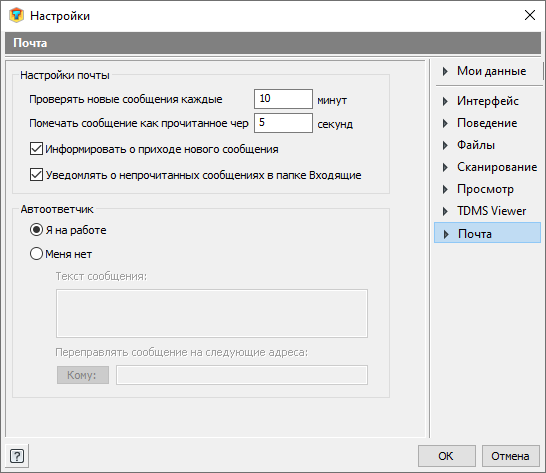Screen dimensions: 546x473
Task: Click the Кому: recipient button
Action: [x=83, y=375]
